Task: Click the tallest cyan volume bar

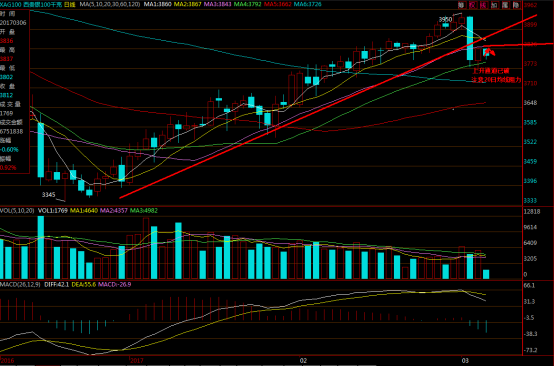Action: coord(41,247)
